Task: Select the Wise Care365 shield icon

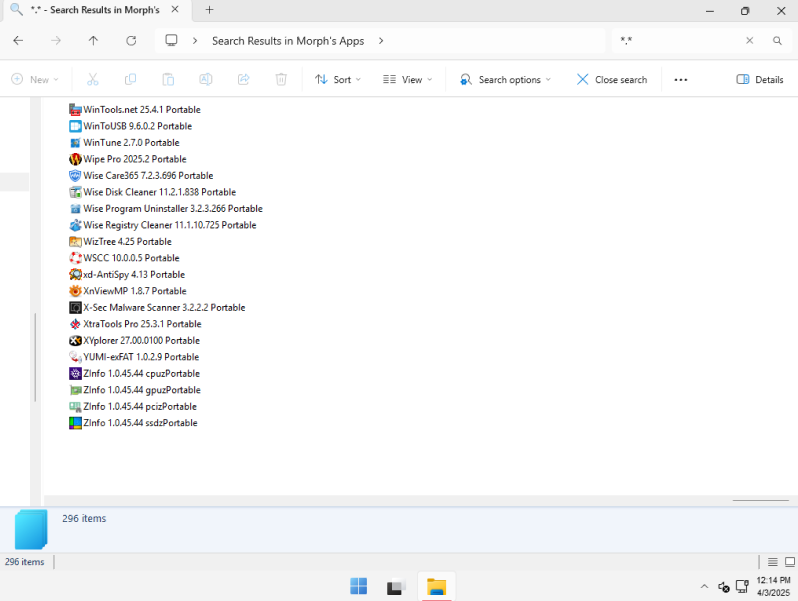Action: (75, 176)
